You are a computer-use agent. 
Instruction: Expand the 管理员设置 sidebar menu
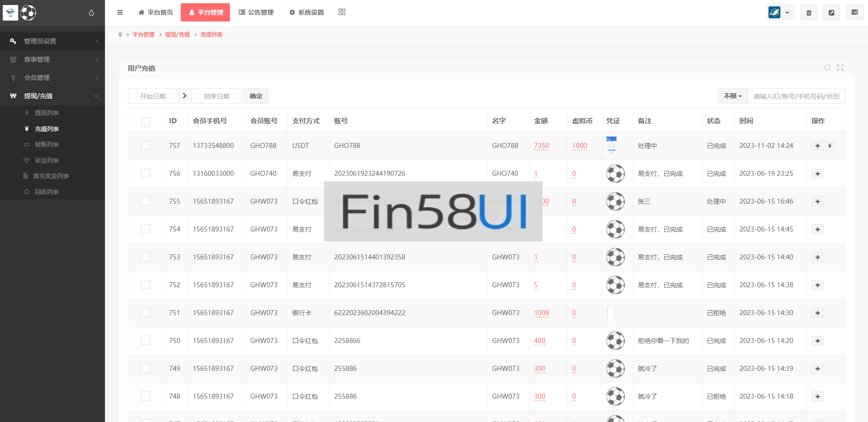click(x=52, y=41)
